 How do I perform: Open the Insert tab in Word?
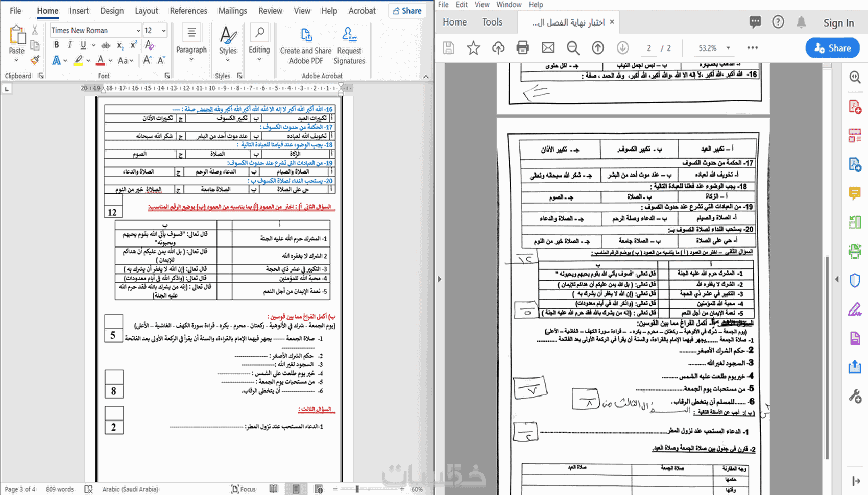pyautogui.click(x=79, y=11)
